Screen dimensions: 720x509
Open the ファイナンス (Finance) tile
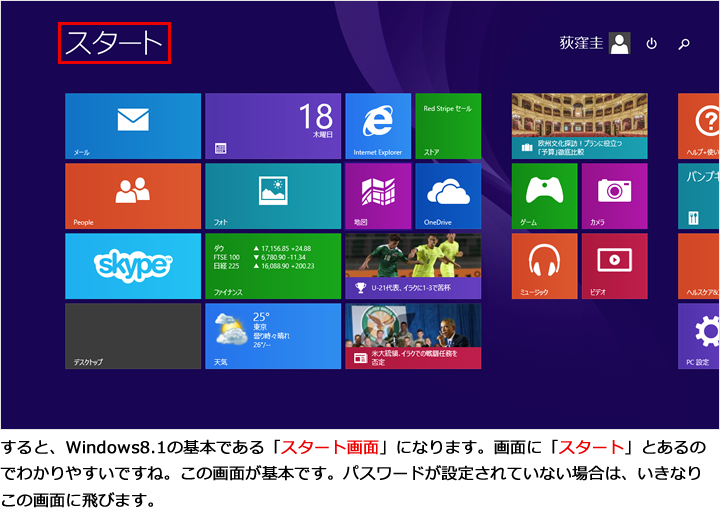(x=273, y=266)
